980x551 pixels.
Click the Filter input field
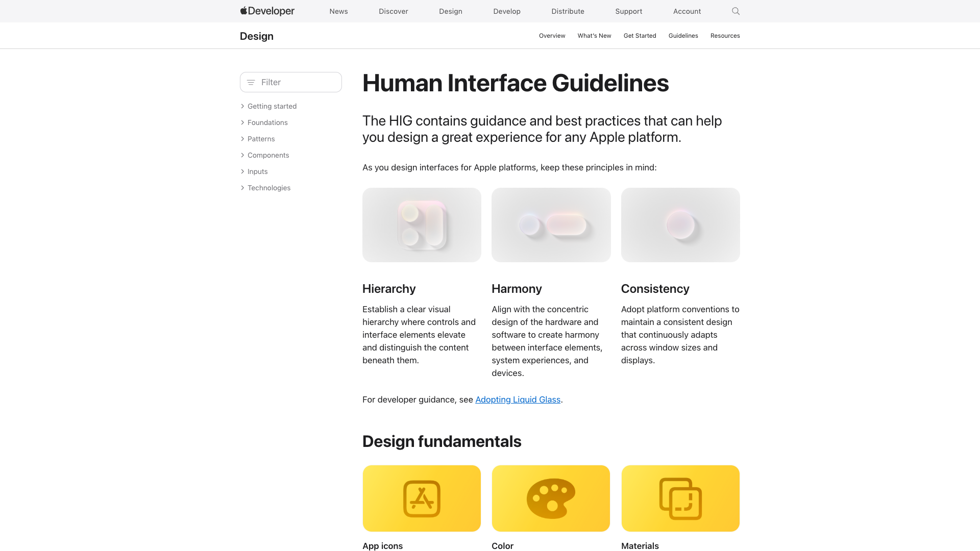[299, 82]
